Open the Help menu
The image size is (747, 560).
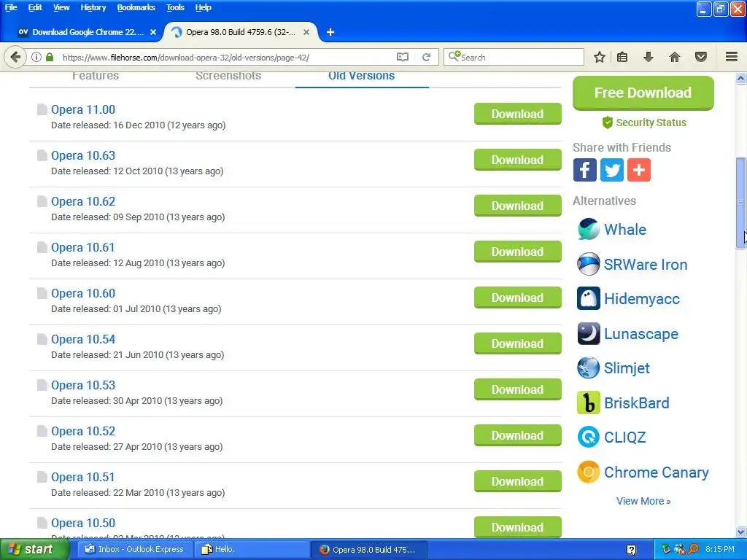[203, 7]
